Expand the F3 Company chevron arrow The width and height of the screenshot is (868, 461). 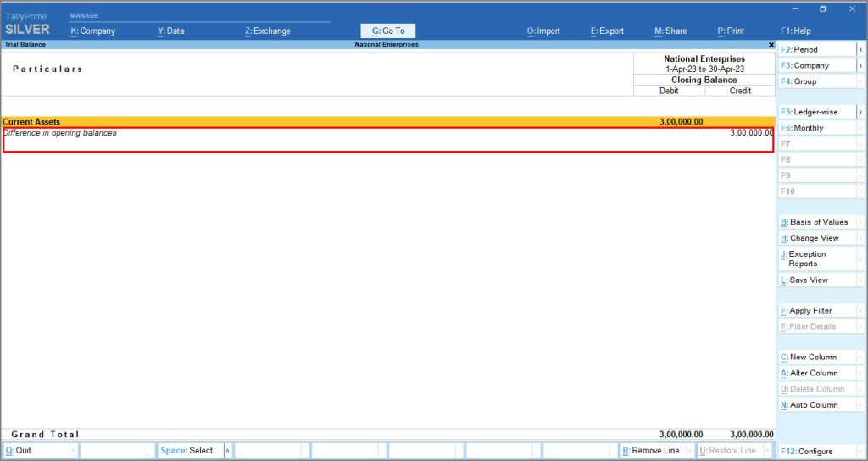[861, 66]
